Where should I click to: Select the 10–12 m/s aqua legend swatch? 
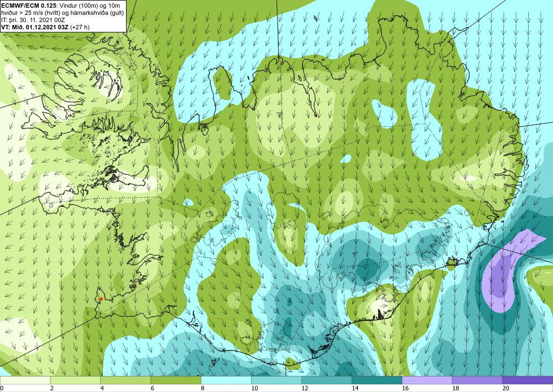pyautogui.click(x=276, y=380)
